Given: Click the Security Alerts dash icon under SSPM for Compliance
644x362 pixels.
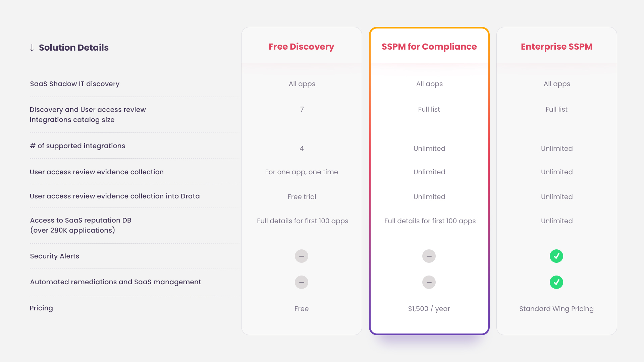Looking at the screenshot, I should point(429,256).
